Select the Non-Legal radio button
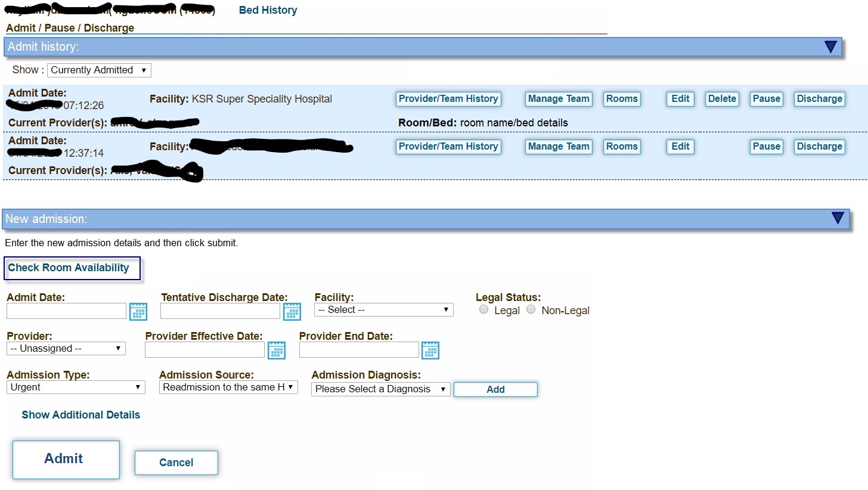 [531, 309]
